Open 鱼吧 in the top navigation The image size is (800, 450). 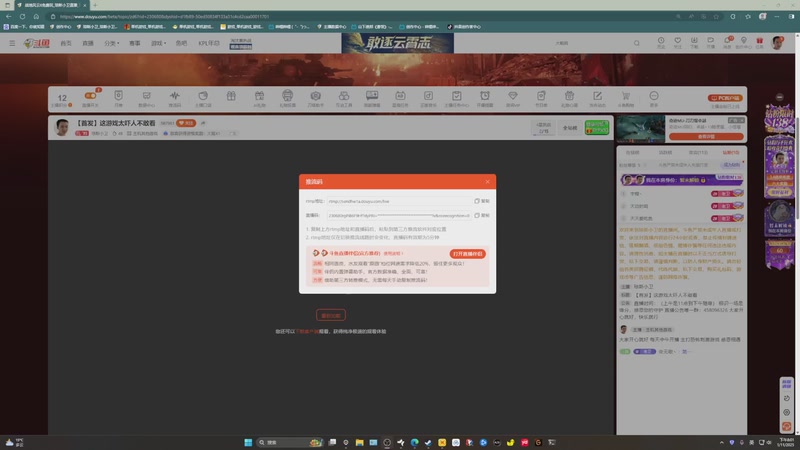181,43
